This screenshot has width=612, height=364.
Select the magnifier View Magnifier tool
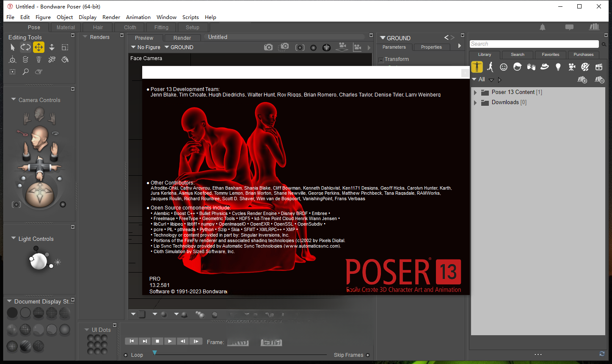[x=25, y=72]
